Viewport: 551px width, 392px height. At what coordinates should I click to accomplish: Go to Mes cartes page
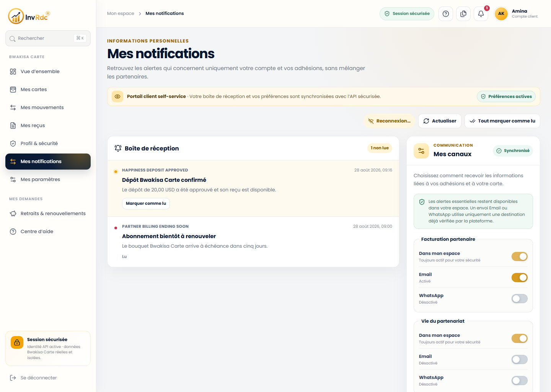click(x=48, y=90)
